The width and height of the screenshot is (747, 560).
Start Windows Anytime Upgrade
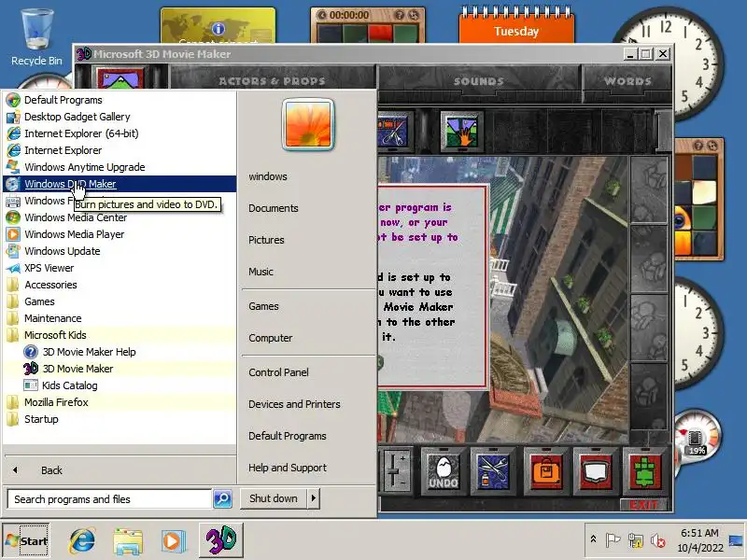coord(120,167)
